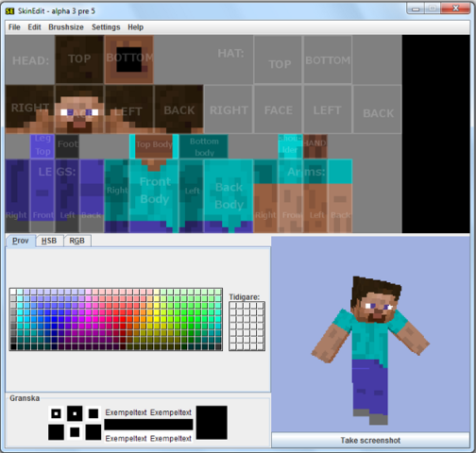Click the HAT TOP region

tap(279, 59)
